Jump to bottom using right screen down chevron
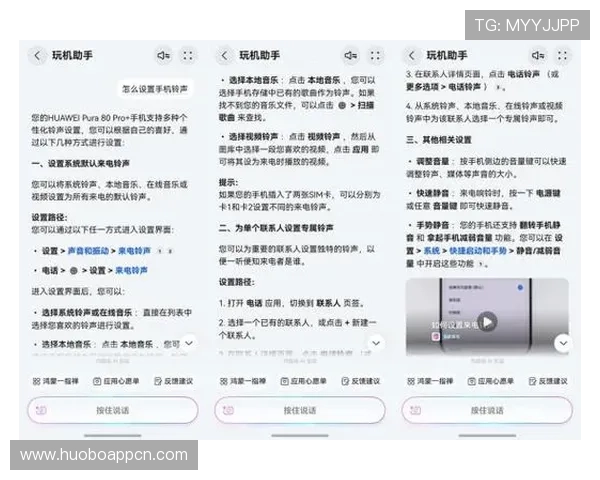The height and width of the screenshot is (480, 600). click(563, 343)
